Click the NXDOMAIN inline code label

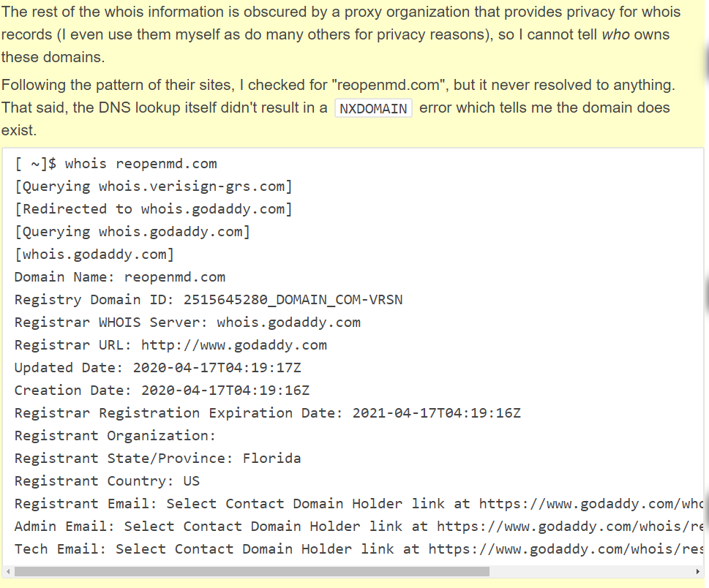[x=373, y=108]
